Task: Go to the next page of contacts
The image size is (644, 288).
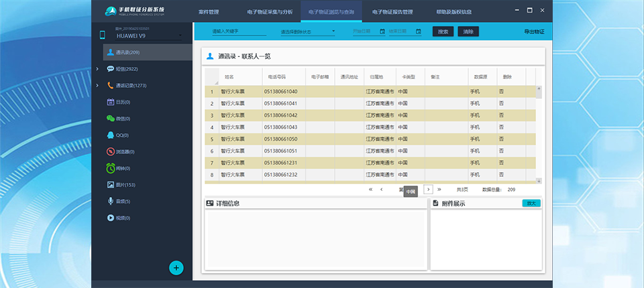Action: (x=429, y=190)
